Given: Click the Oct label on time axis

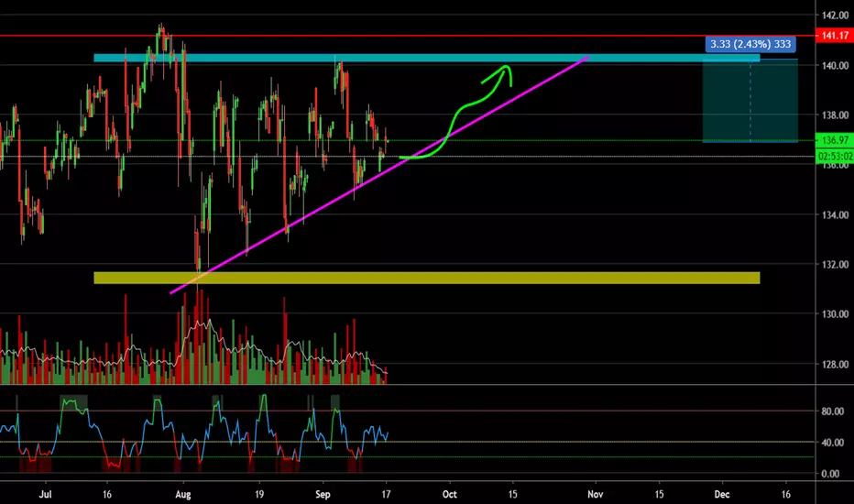Looking at the screenshot, I should coord(449,494).
